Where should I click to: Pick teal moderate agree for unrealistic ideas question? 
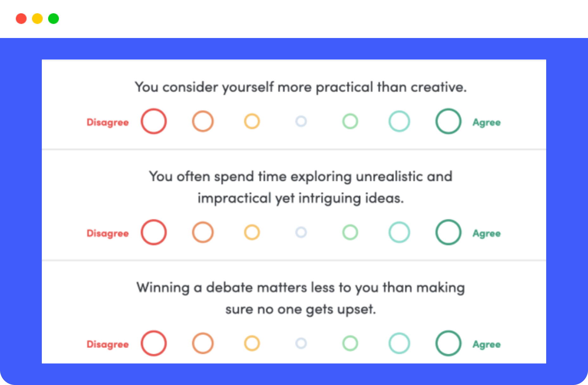tap(399, 232)
